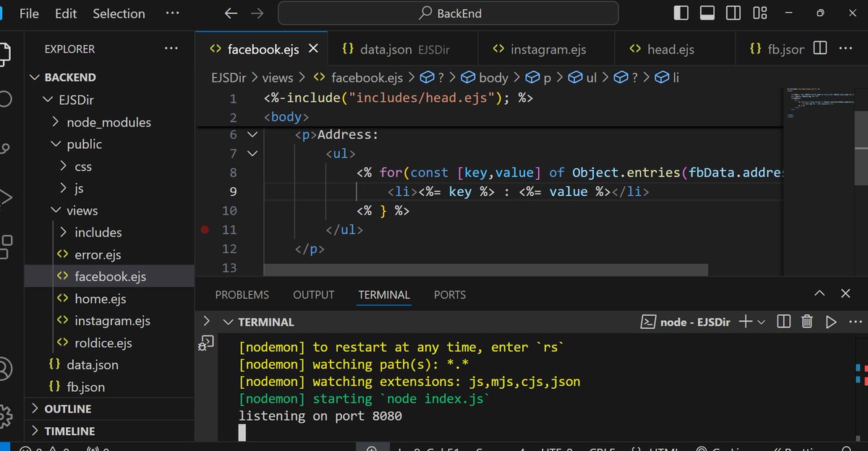Expand the OUTLINE section

coord(110,409)
